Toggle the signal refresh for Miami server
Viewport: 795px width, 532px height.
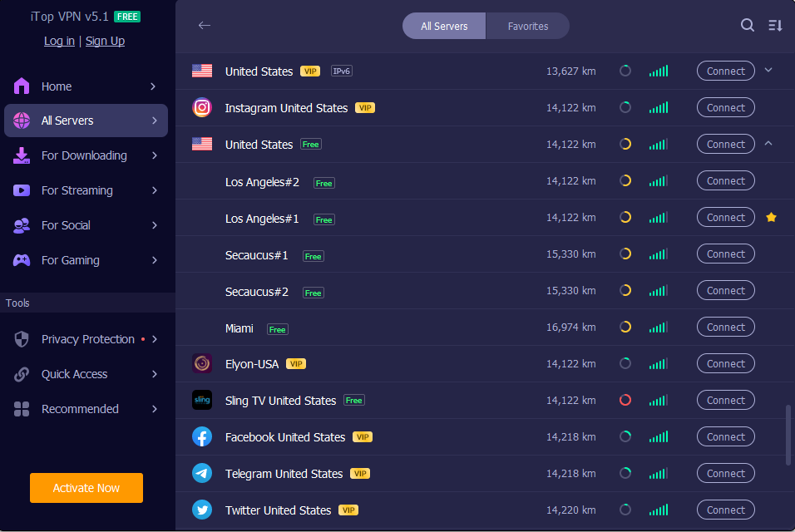pos(625,327)
